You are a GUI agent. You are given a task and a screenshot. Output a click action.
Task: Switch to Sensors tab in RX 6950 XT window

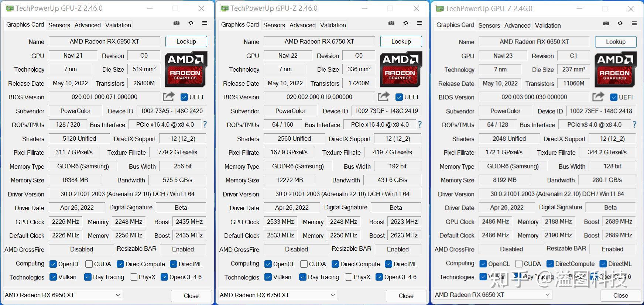pyautogui.click(x=59, y=25)
